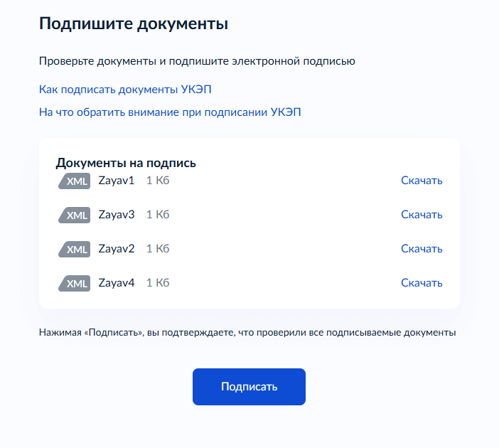Image resolution: width=499 pixels, height=448 pixels.
Task: Click the XML icon for Zayav3
Action: (x=74, y=215)
